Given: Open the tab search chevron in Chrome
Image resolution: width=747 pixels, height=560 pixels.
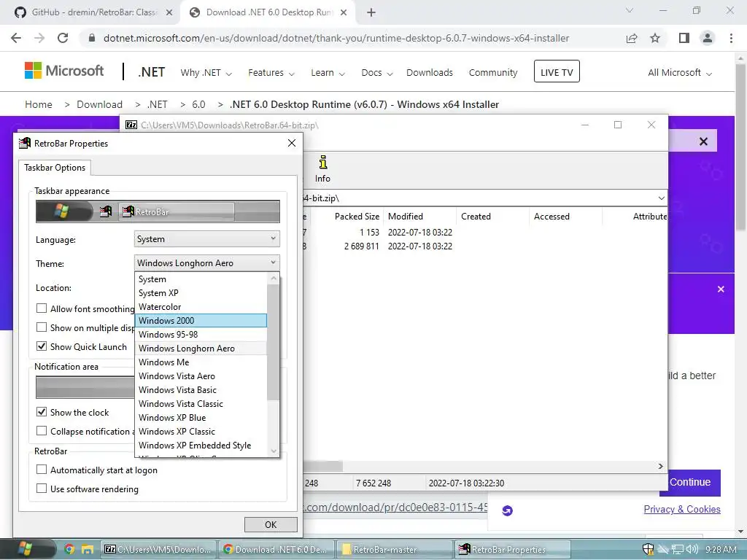Looking at the screenshot, I should tap(630, 10).
